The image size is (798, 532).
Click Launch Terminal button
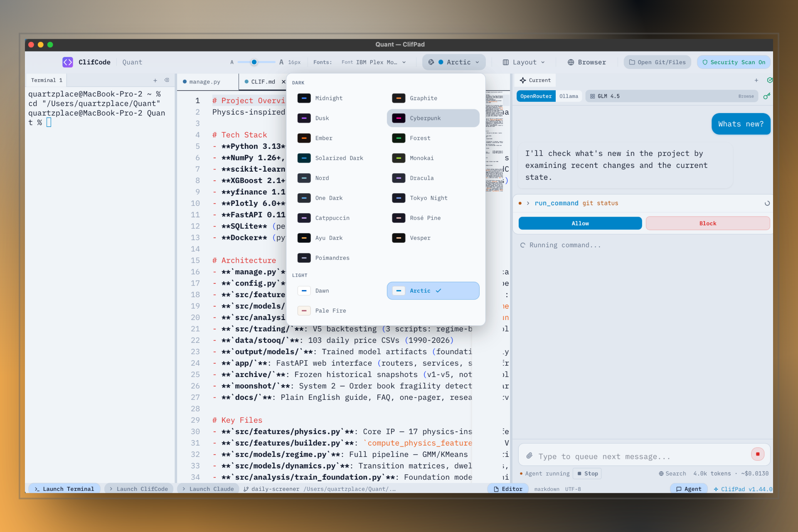(x=64, y=489)
